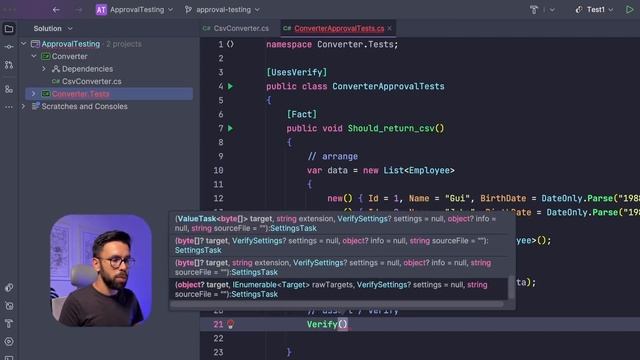This screenshot has height=360, width=640.
Task: Open the Solution view dropdown
Action: click(x=53, y=29)
